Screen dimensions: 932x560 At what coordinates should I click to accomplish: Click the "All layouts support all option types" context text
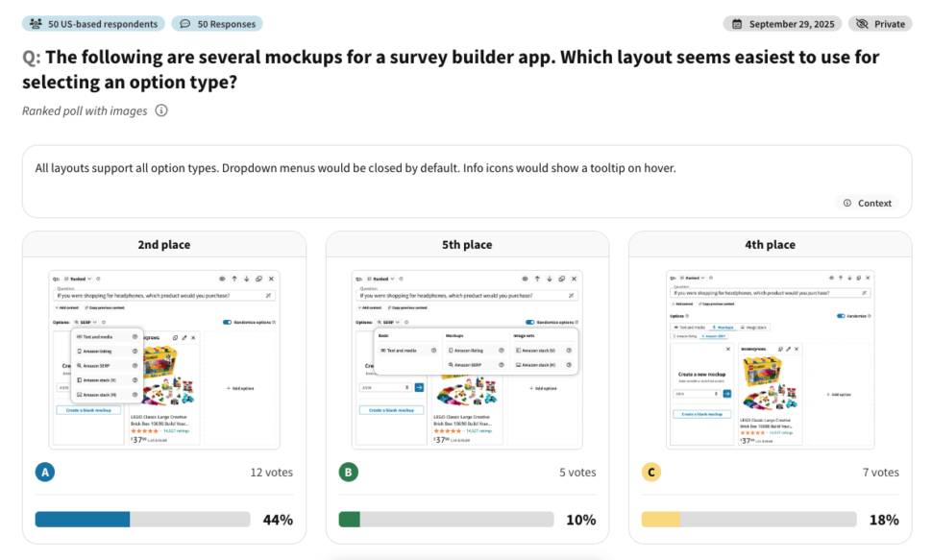click(x=356, y=168)
